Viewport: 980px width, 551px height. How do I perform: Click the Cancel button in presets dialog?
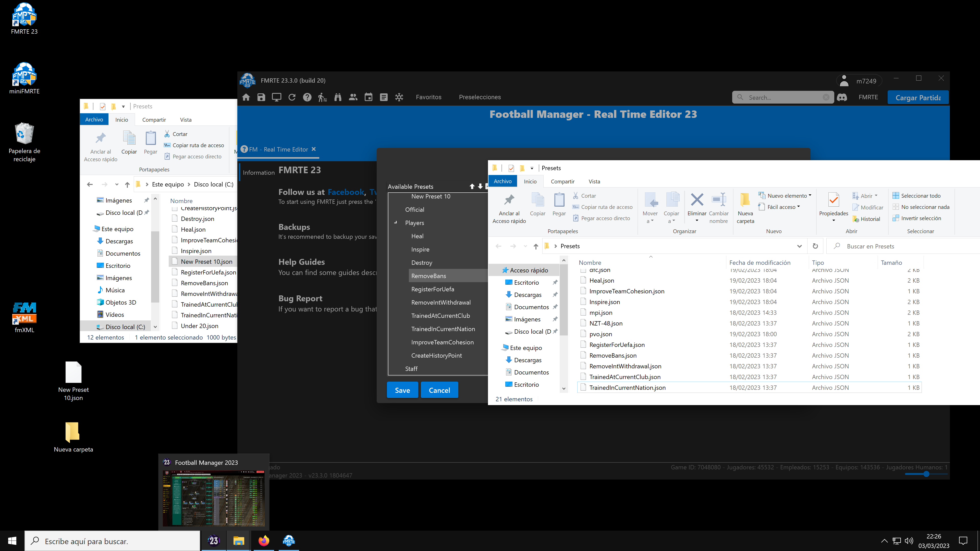(x=439, y=390)
